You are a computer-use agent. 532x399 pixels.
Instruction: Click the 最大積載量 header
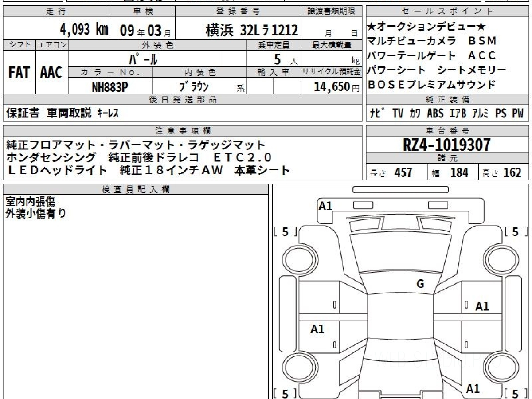tap(332, 45)
